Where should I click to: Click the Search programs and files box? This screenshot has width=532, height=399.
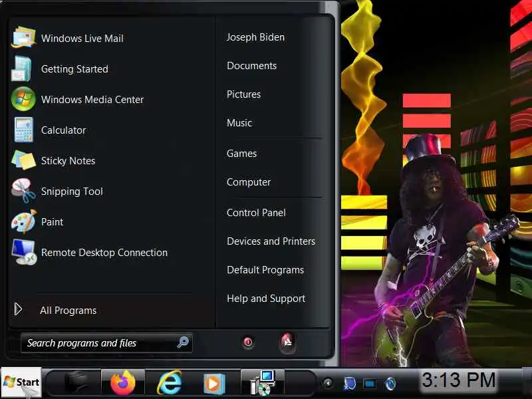click(106, 342)
